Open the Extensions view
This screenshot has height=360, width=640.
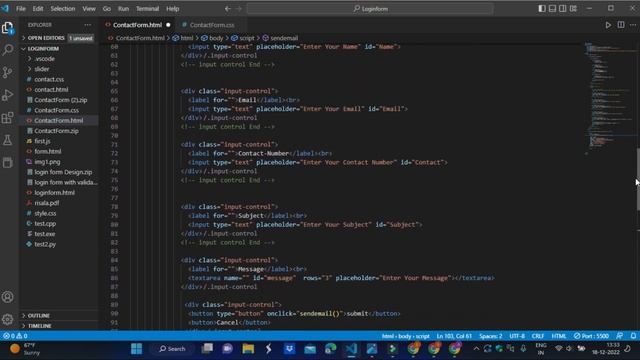(8, 118)
